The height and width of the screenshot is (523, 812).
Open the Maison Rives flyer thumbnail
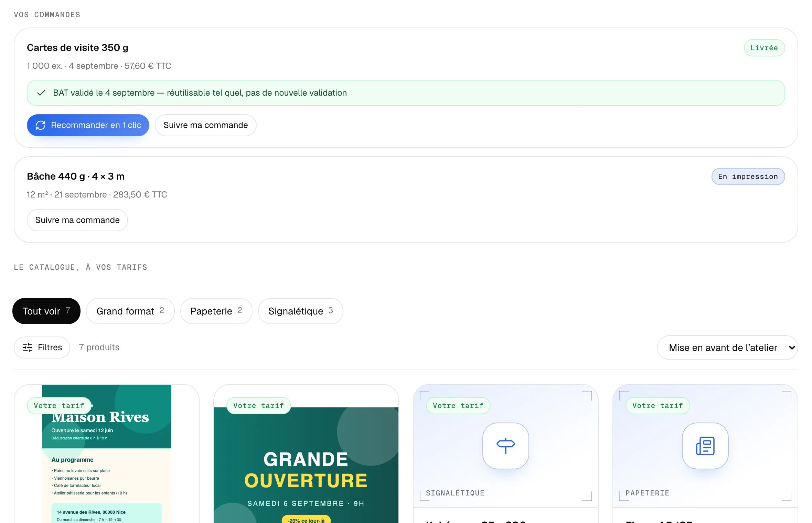pos(107,454)
